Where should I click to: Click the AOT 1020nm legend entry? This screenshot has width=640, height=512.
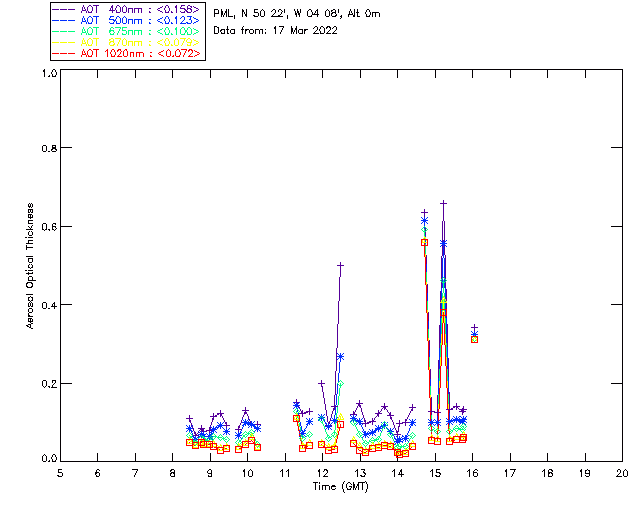click(127, 53)
